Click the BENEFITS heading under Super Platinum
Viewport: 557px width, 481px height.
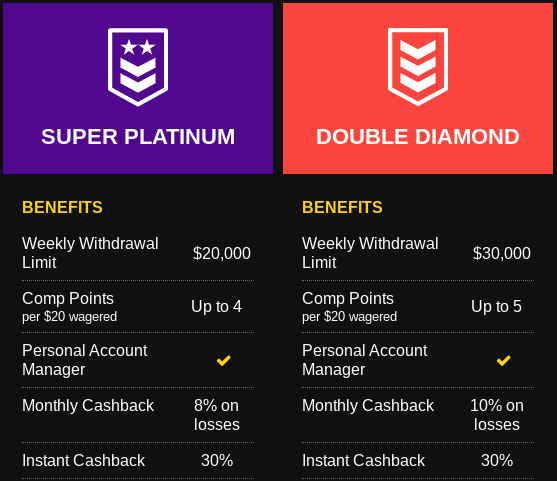[x=62, y=207]
